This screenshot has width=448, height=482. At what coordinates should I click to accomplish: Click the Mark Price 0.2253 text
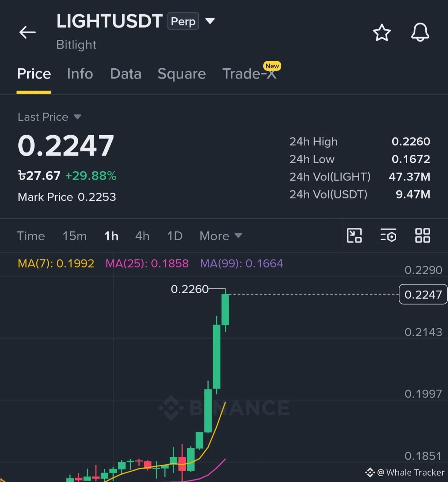(67, 197)
